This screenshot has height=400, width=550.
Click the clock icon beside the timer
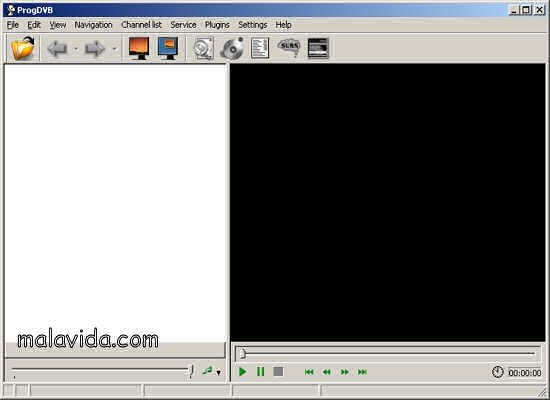pos(497,372)
